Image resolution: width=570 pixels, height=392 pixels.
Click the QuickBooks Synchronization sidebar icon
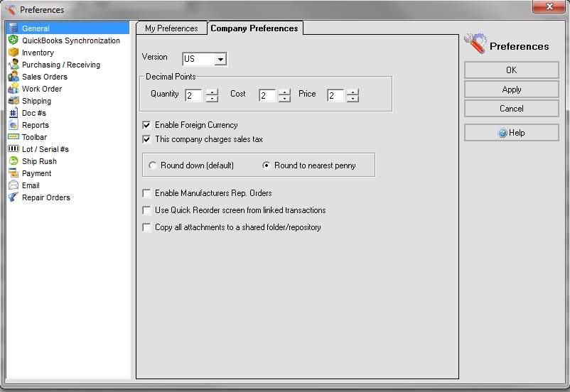click(13, 40)
